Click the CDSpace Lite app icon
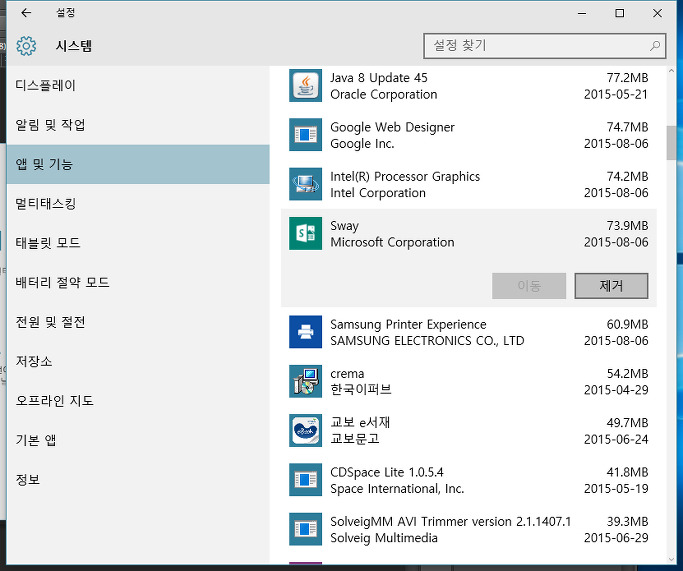The height and width of the screenshot is (571, 683). coord(305,480)
